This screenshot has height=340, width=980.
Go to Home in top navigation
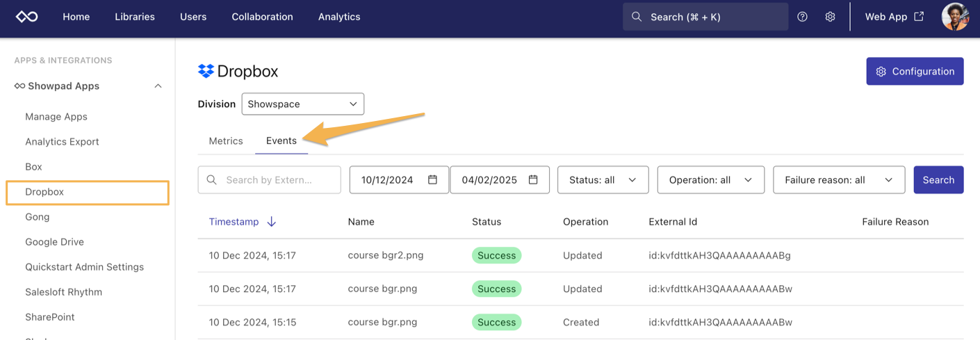(76, 17)
